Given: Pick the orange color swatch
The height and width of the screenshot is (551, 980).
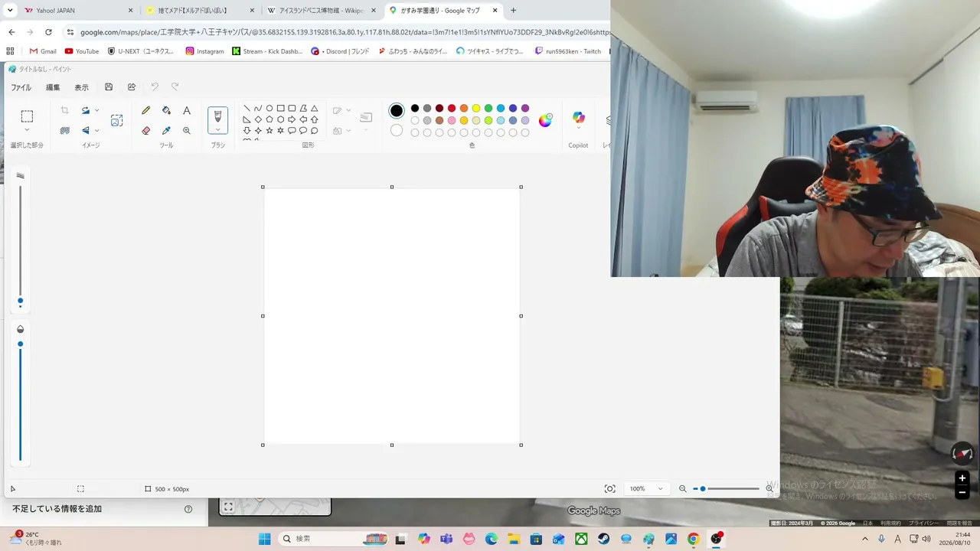Looking at the screenshot, I should click(x=464, y=109).
